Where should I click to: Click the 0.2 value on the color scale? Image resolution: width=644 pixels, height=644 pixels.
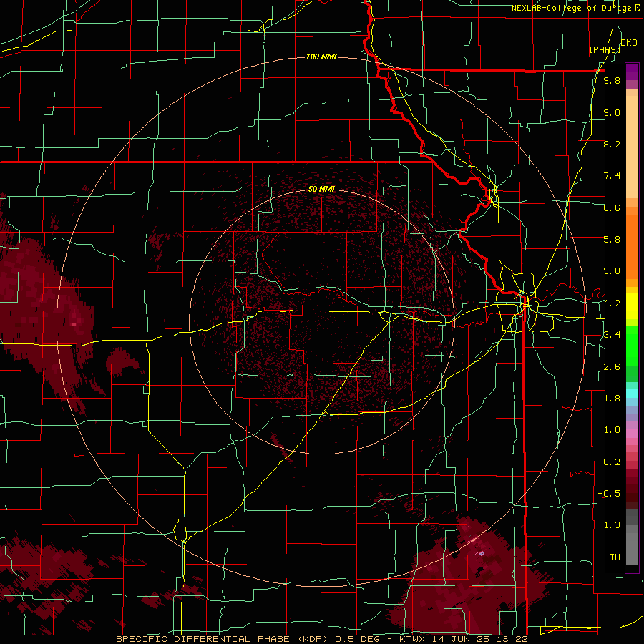pyautogui.click(x=612, y=462)
